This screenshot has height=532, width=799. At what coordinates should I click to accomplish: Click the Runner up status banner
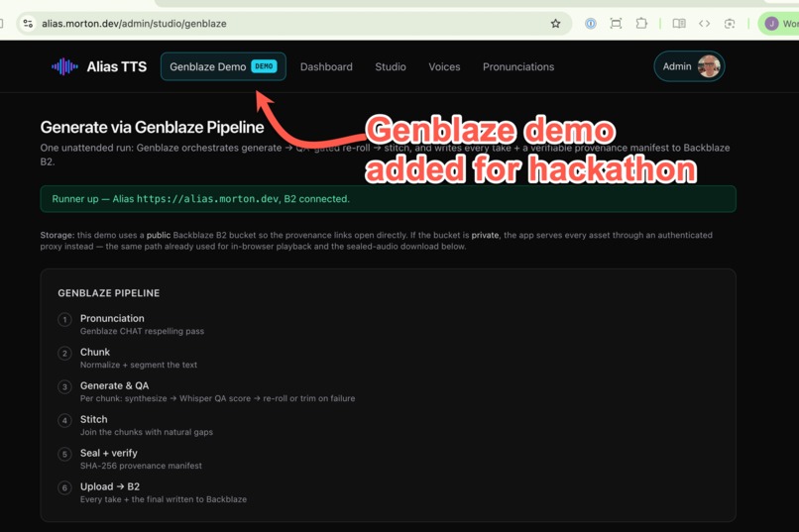pyautogui.click(x=389, y=199)
